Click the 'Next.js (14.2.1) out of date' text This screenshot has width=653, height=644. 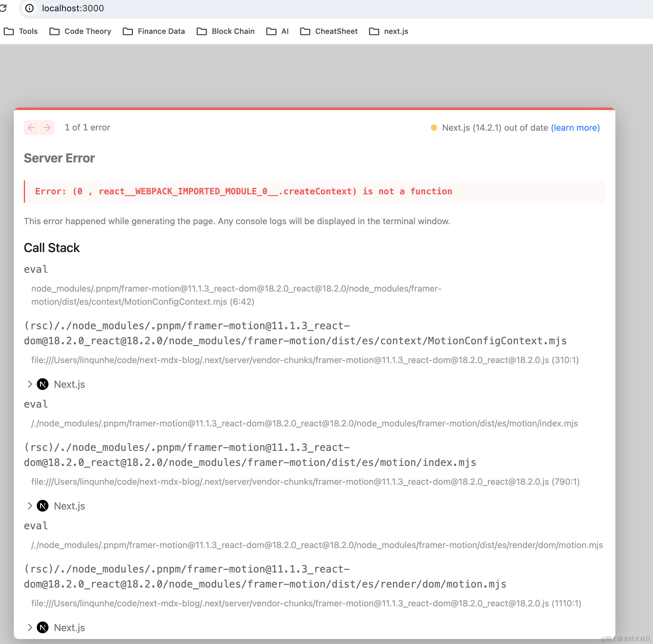click(495, 128)
